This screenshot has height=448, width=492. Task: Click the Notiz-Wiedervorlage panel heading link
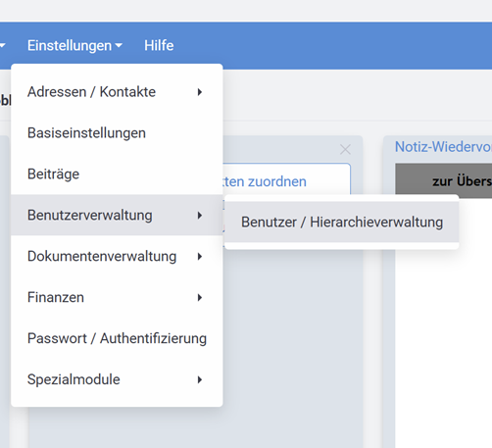point(443,147)
